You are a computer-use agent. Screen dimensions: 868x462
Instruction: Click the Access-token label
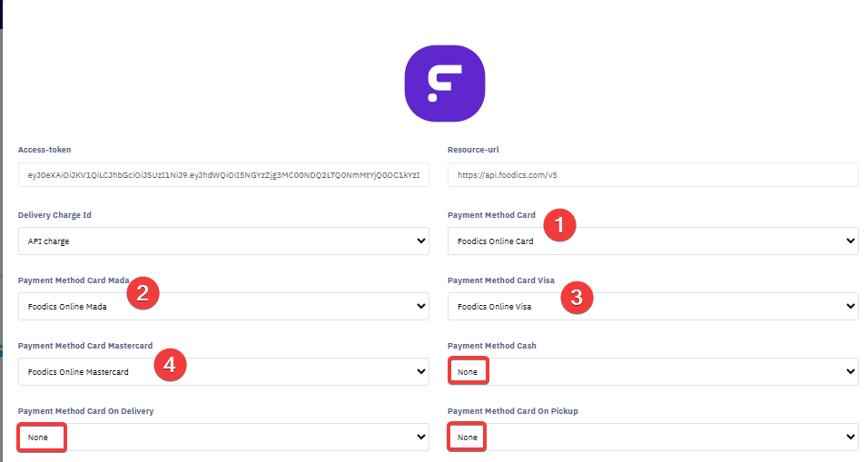(44, 149)
